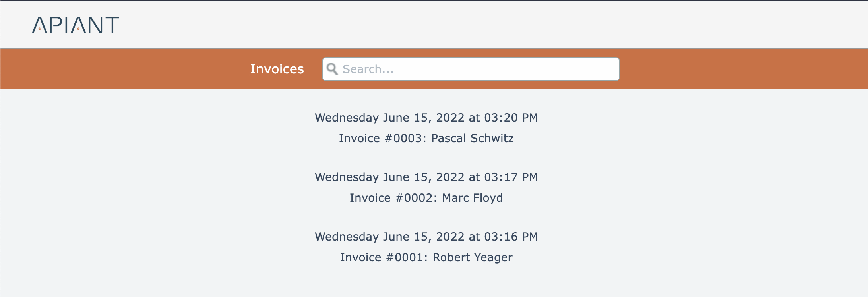Viewport: 868px width, 297px height.
Task: Focus the Search text field
Action: click(477, 69)
